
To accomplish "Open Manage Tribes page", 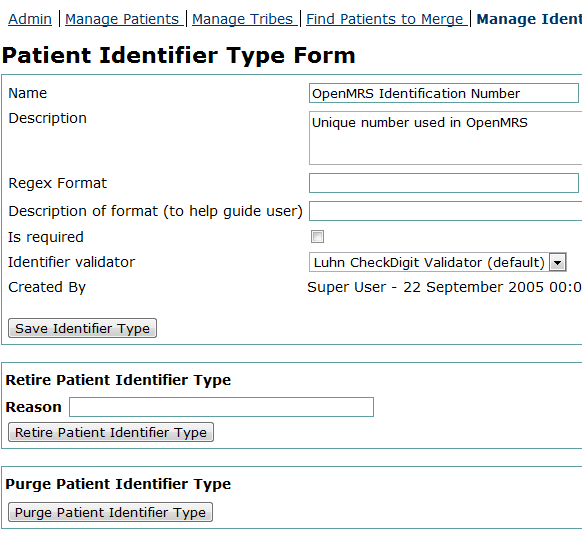I will click(x=242, y=19).
